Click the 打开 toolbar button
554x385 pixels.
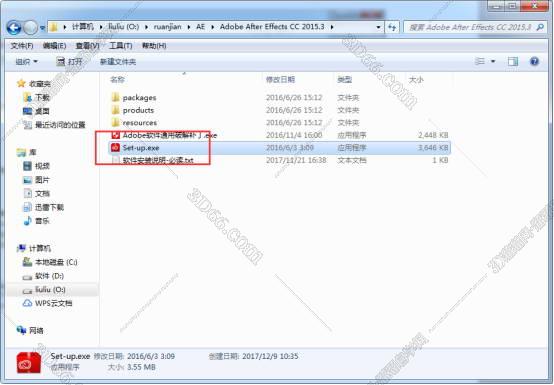[69, 62]
